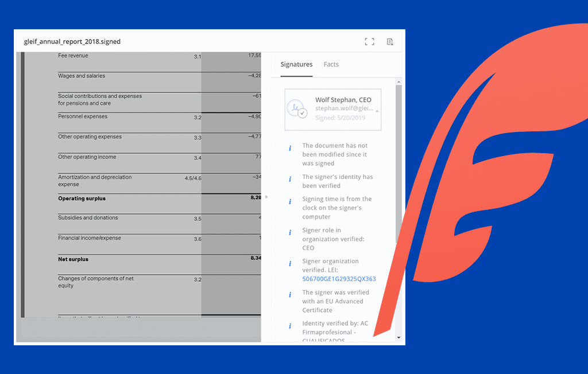Viewport: 588px width, 374px height.
Task: Click info icon beside 'Signer organization verified'
Action: 290,264
